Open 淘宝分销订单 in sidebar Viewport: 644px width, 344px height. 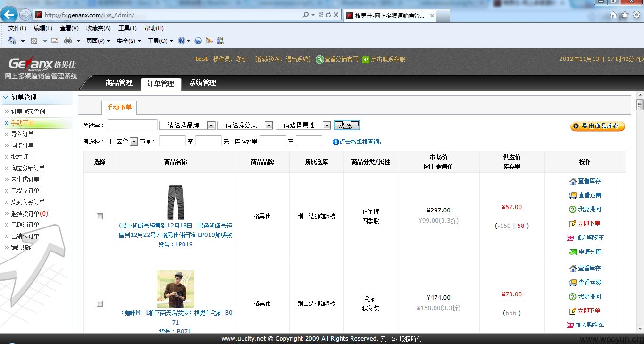tap(28, 168)
